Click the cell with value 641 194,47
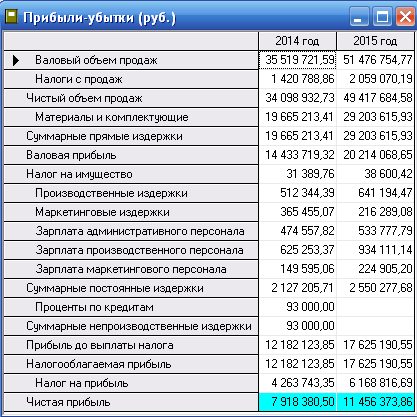 tap(375, 193)
